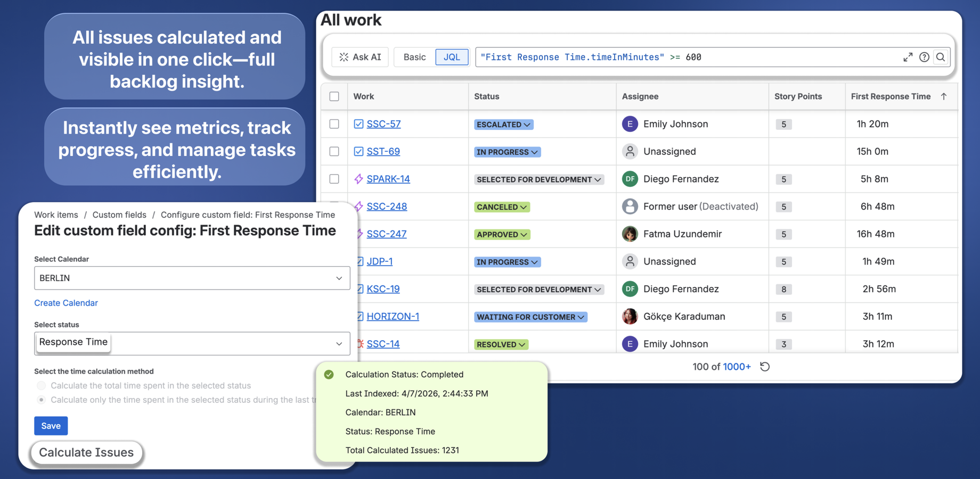Click Emily Johnson's avatar in the SSC-57 row
980x479 pixels.
tap(630, 123)
